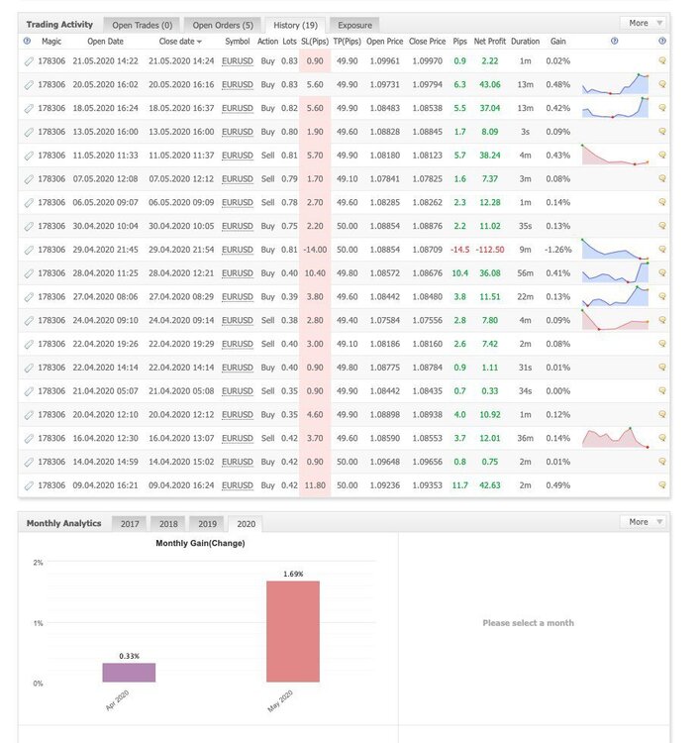
Task: Show 2017 monthly analytics tab
Action: (x=130, y=524)
